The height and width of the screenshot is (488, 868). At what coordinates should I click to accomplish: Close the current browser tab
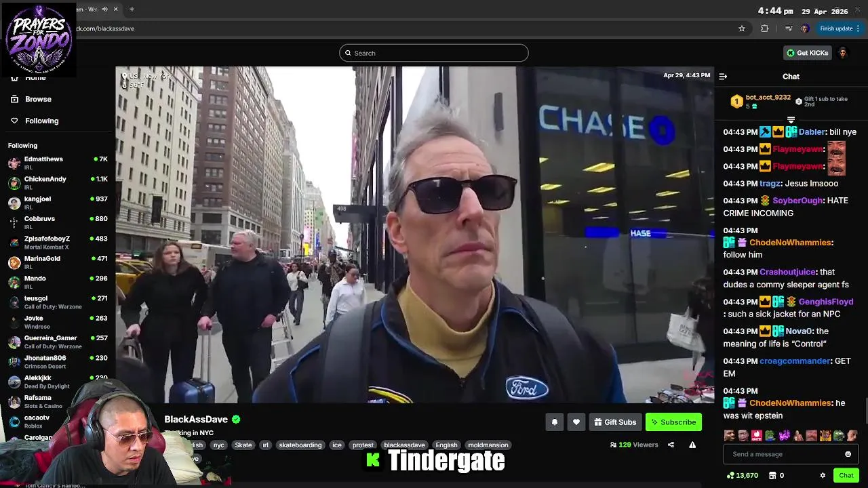pyautogui.click(x=116, y=9)
